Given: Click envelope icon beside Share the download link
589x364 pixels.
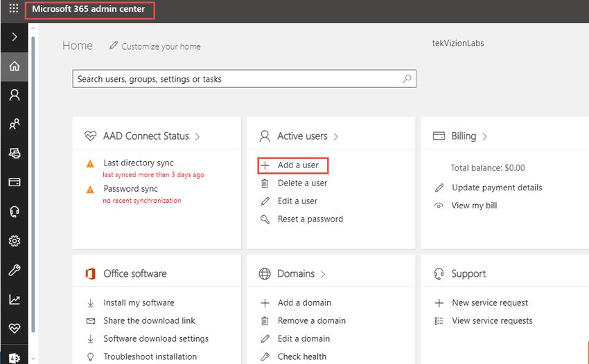Looking at the screenshot, I should 91,321.
